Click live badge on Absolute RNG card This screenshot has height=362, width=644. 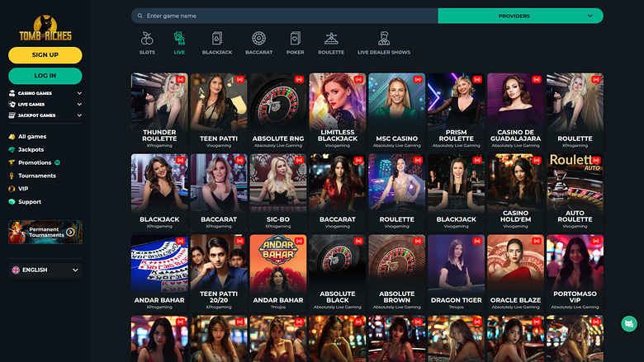click(299, 79)
